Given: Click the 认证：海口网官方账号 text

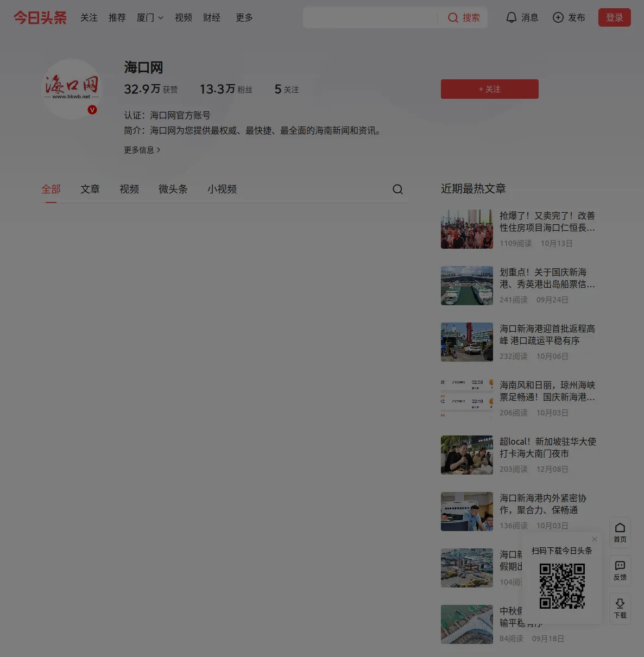Looking at the screenshot, I should click(167, 115).
